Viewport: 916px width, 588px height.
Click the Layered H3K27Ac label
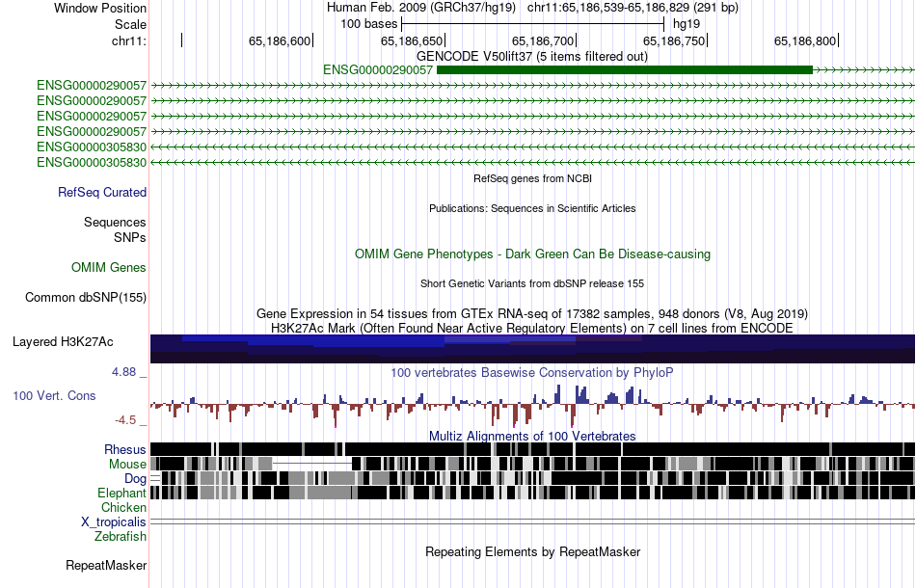click(x=63, y=341)
